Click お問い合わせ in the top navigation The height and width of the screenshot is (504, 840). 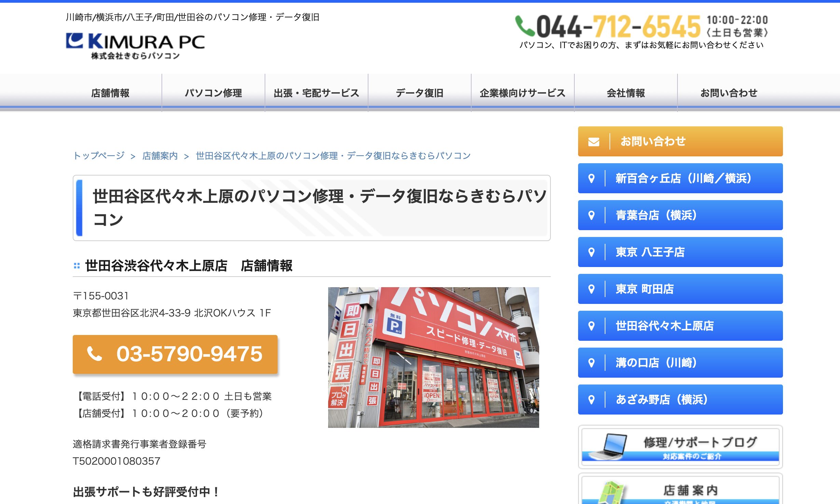(x=729, y=93)
